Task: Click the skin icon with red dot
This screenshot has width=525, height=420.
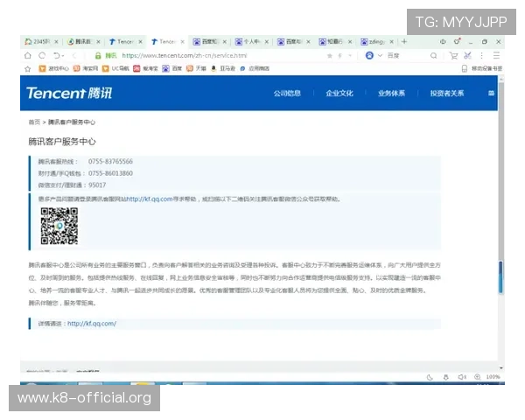Action: point(457,41)
